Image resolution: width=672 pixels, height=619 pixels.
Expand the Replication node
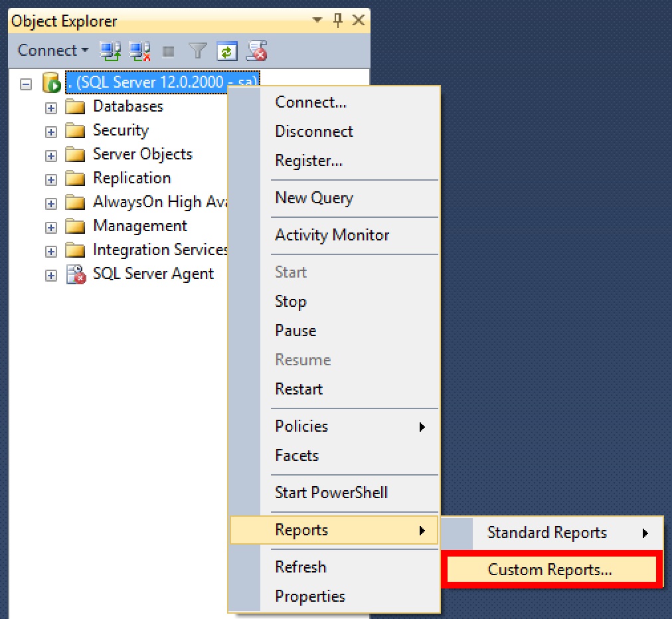coord(51,180)
